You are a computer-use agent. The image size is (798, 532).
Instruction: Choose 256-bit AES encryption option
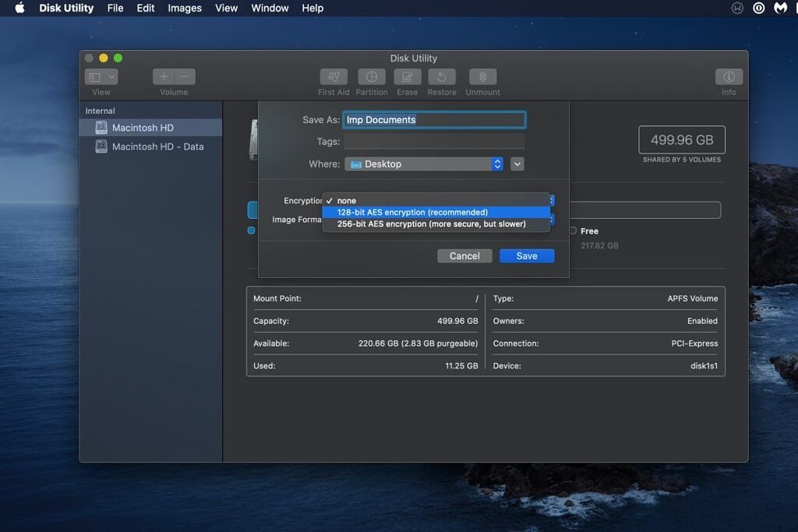436,224
